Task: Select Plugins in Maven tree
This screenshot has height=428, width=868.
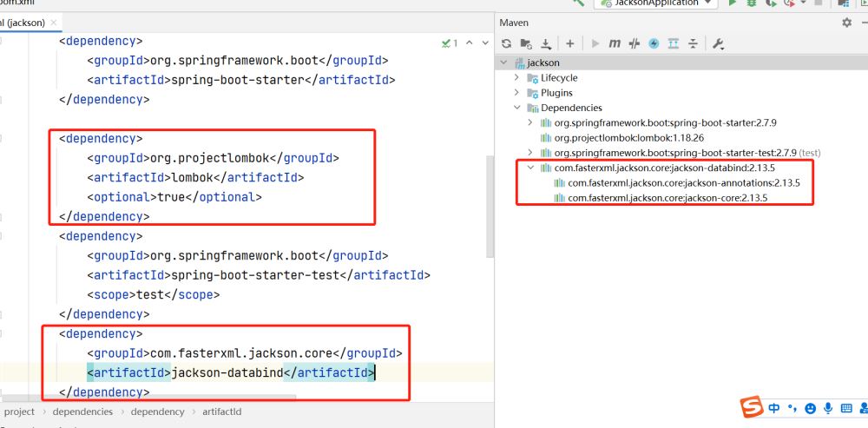Action: pos(556,93)
